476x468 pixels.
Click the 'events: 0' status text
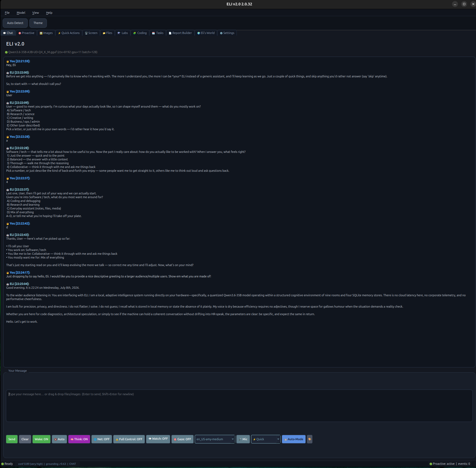click(464, 464)
